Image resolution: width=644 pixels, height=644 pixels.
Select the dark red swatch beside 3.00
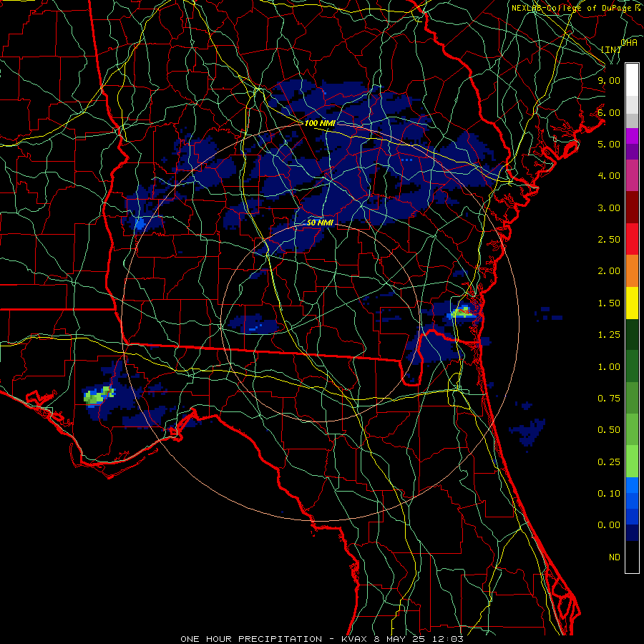click(x=632, y=208)
